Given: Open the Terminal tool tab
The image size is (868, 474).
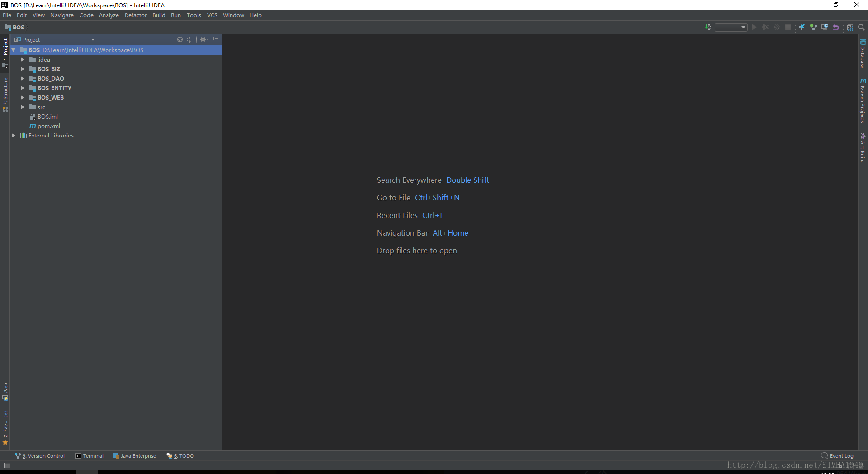Looking at the screenshot, I should pyautogui.click(x=90, y=456).
